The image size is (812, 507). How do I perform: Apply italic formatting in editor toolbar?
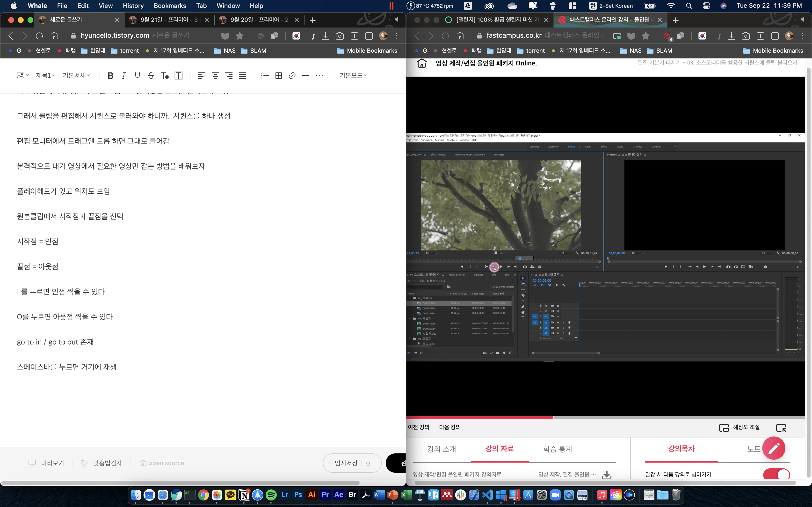coord(123,76)
